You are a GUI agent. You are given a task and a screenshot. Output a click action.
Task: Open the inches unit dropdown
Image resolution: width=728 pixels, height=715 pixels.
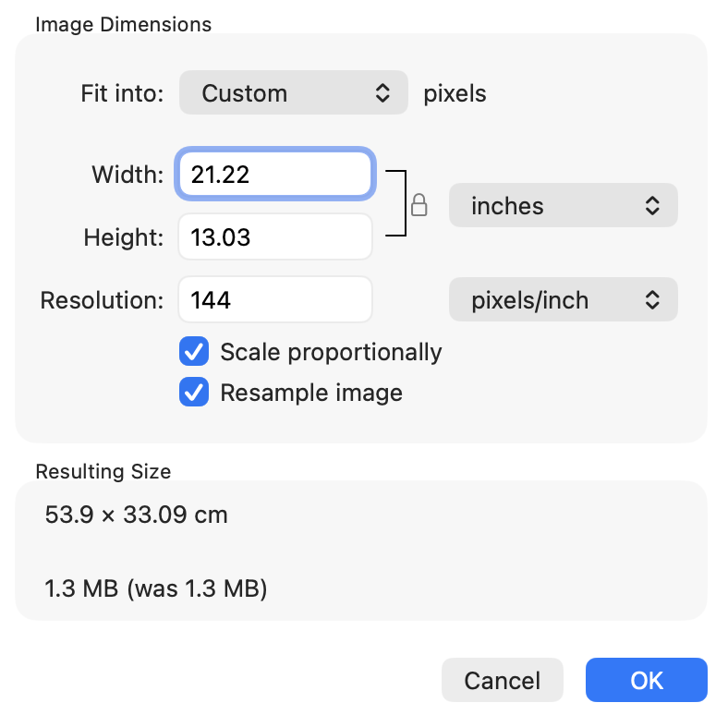point(564,205)
